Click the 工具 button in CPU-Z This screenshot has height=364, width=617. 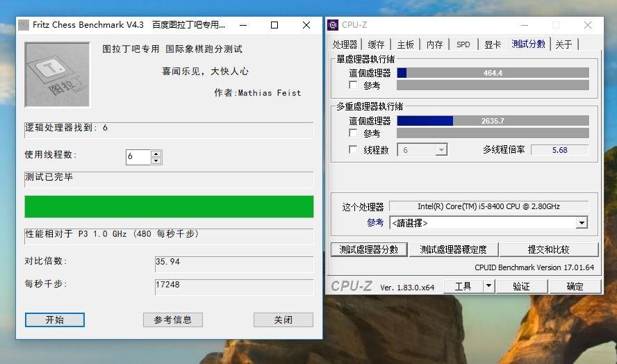pos(463,286)
